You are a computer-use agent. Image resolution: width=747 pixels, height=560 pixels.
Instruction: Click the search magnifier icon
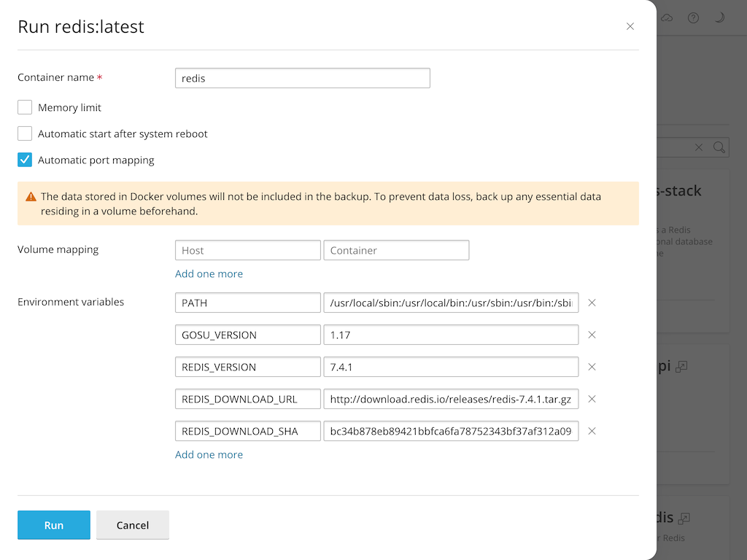(x=719, y=147)
